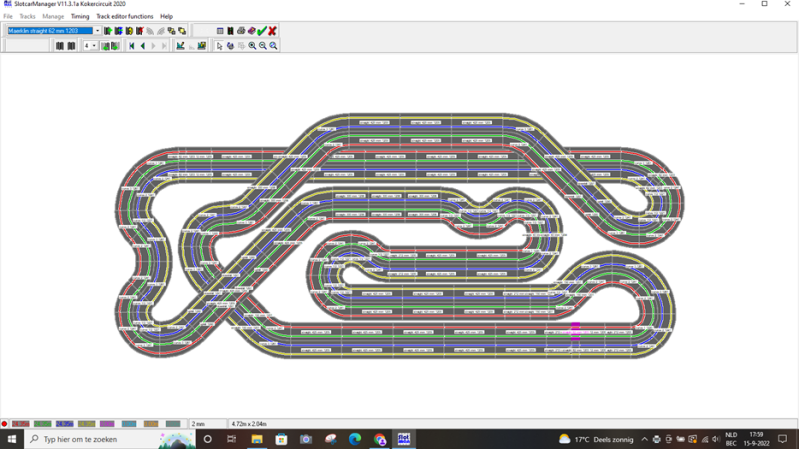Open the File menu

8,16
